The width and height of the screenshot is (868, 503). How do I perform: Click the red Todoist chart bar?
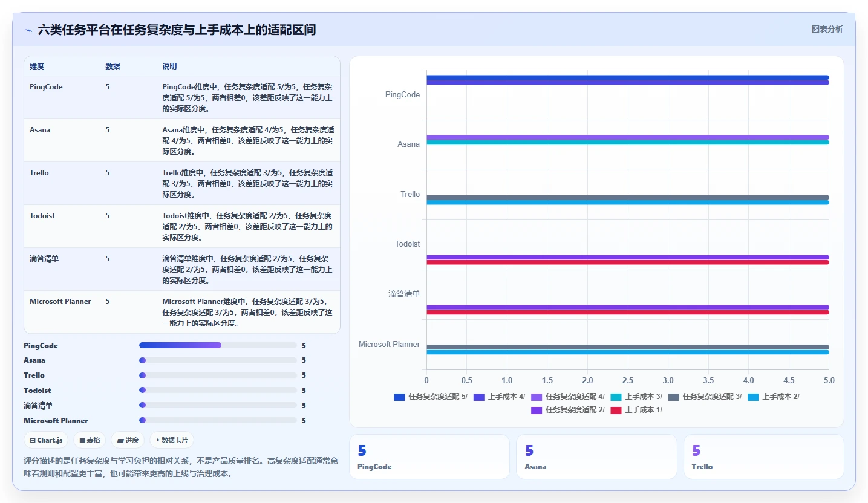coord(627,262)
